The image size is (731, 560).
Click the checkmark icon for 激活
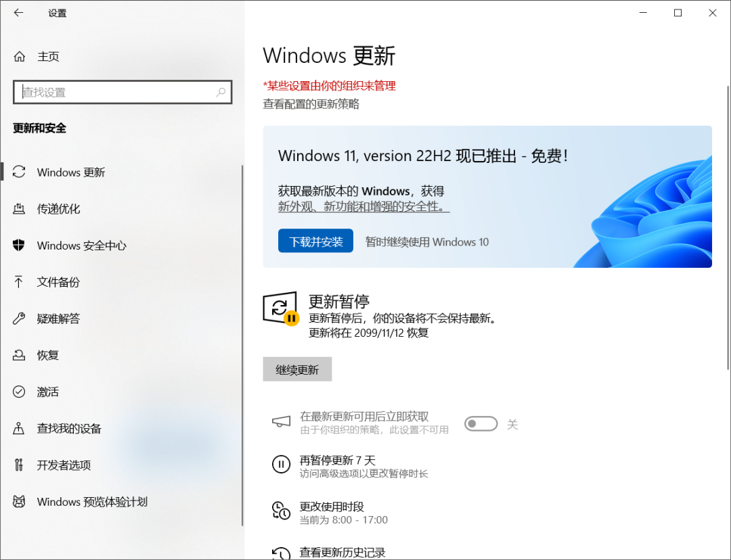pos(19,392)
